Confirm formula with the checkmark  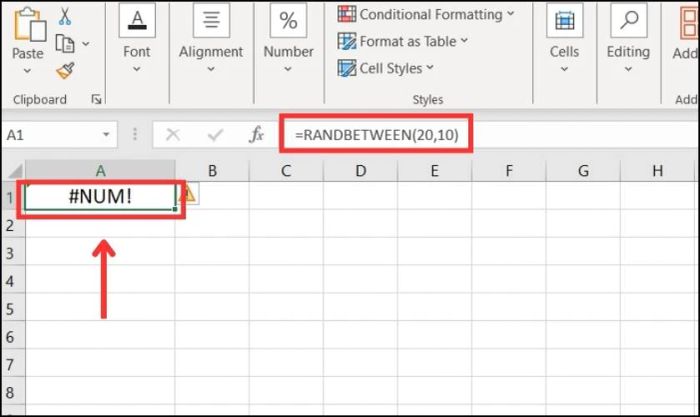pos(215,134)
